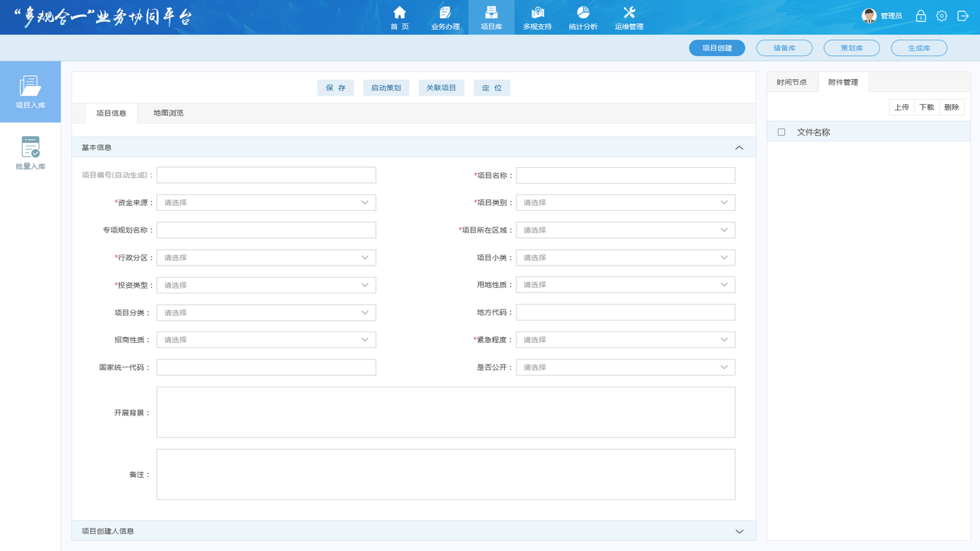Viewport: 980px width, 551px height.
Task: Go to 首页 home icon
Action: coord(400,12)
